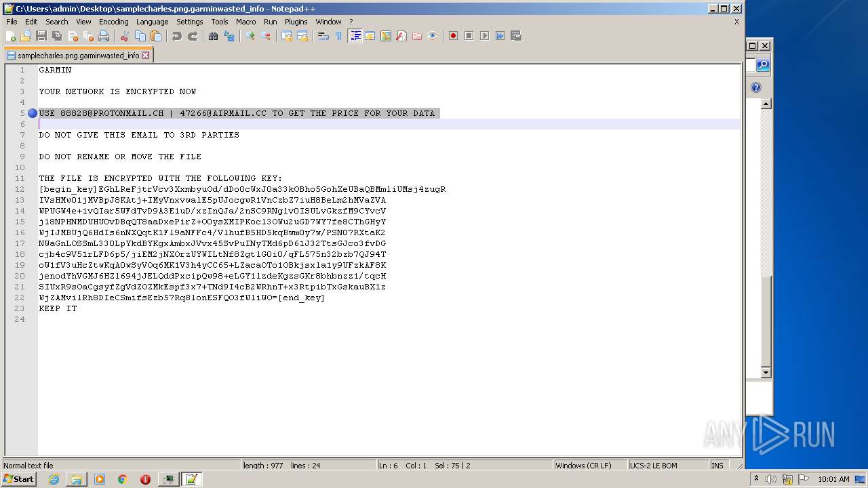Play back the recorded macro
Screen dimensions: 868x488
point(484,36)
